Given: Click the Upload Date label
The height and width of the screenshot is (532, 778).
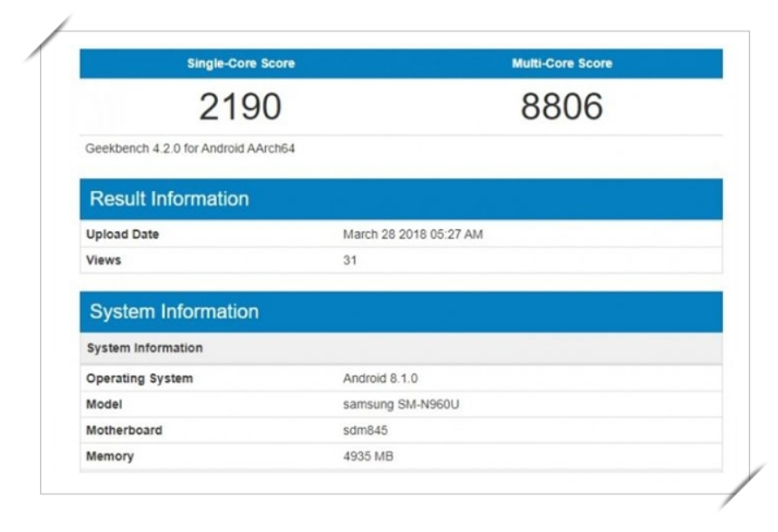Looking at the screenshot, I should [x=123, y=235].
